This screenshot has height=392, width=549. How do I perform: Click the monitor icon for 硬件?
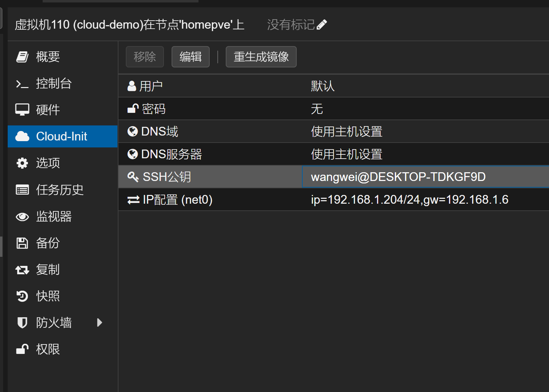click(22, 110)
